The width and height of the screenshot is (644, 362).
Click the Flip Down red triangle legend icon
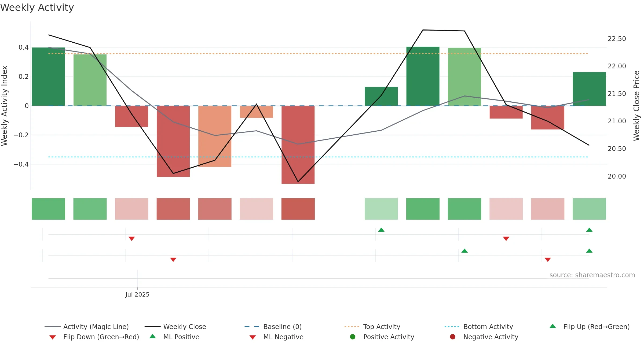[53, 337]
